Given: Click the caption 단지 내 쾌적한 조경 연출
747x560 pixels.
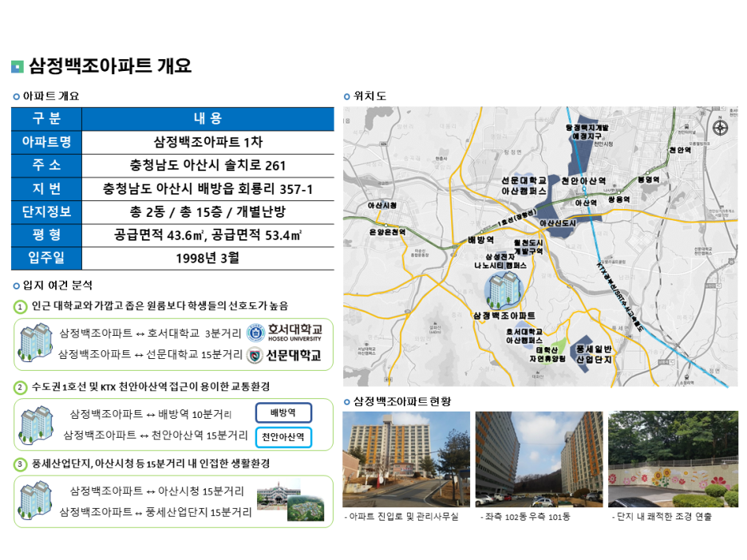Looking at the screenshot, I should [x=662, y=517].
